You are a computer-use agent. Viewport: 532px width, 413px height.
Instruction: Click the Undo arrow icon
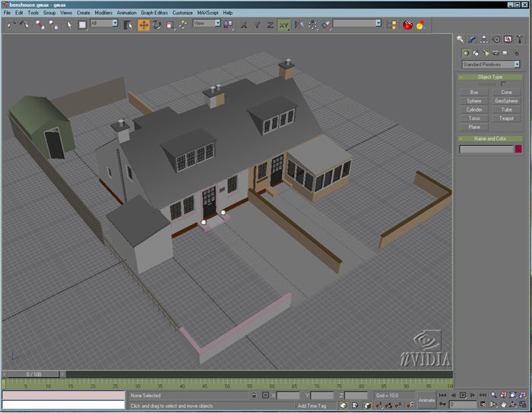point(11,24)
